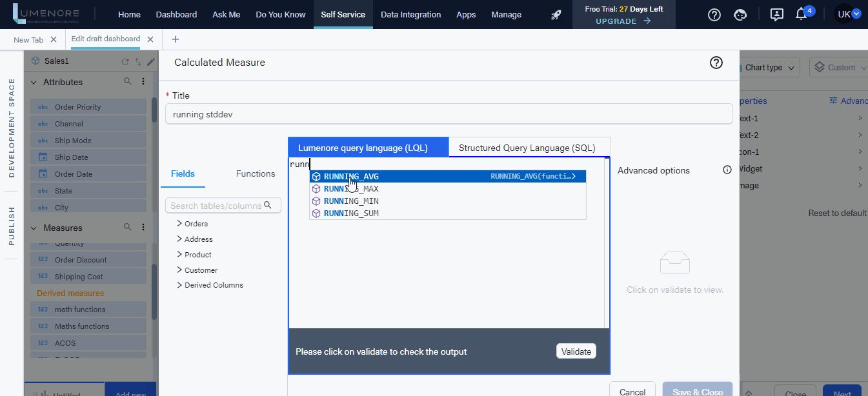Open the Measures three-dot options menu
Screen dimensions: 868x396
tap(143, 228)
